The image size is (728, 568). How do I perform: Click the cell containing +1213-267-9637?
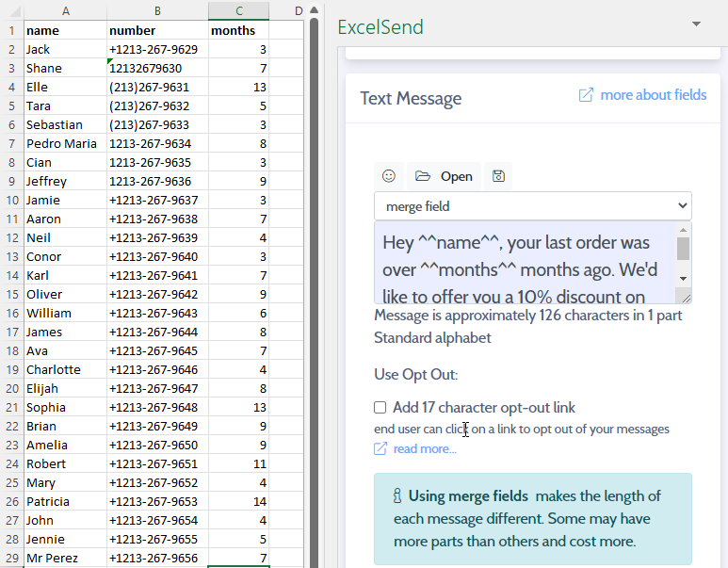click(x=158, y=201)
